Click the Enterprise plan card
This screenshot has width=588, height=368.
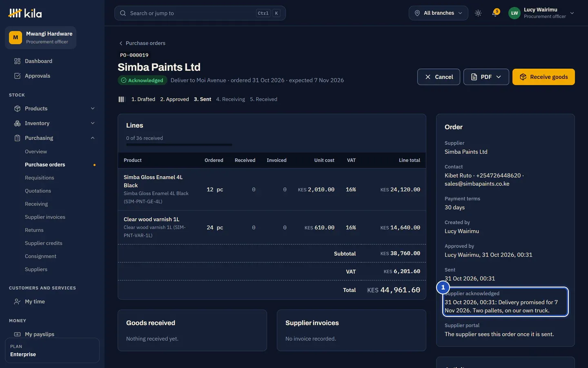click(x=52, y=350)
